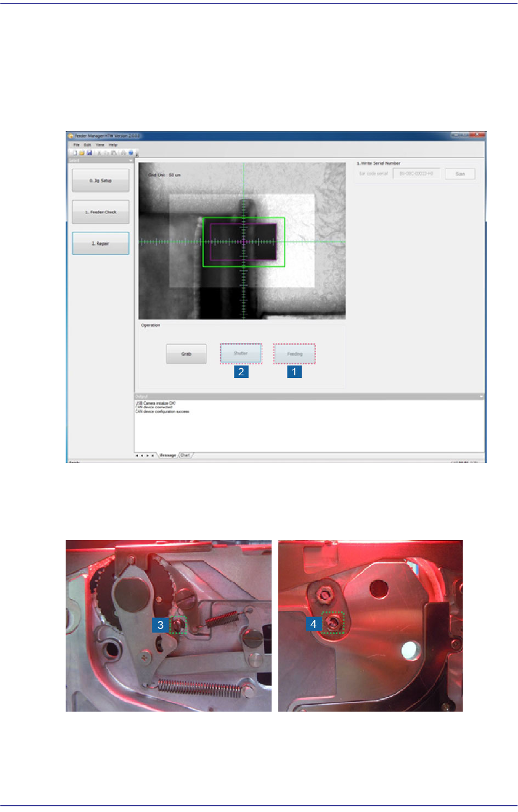Click the Bar code serial input field
The width and height of the screenshot is (518, 812).
416,173
